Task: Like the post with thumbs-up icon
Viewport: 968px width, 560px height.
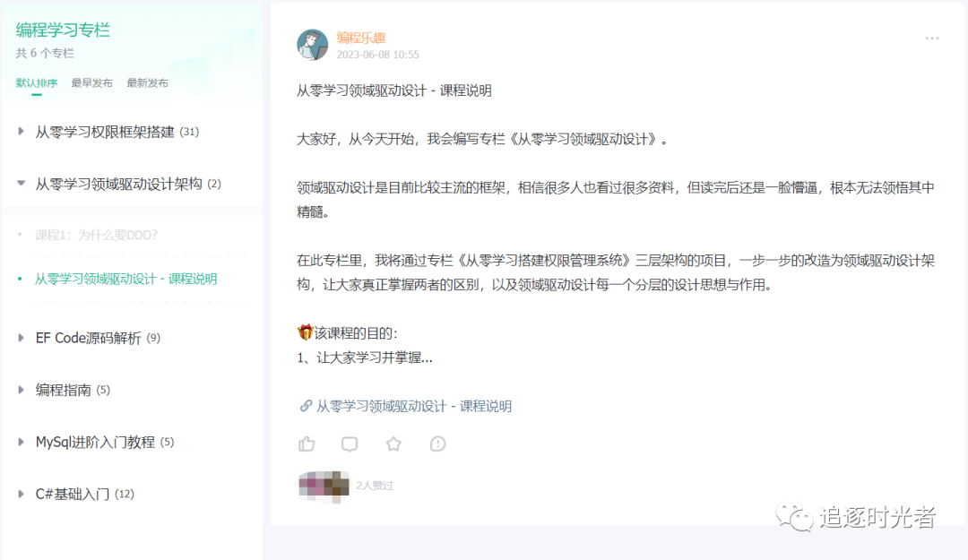Action: [307, 444]
